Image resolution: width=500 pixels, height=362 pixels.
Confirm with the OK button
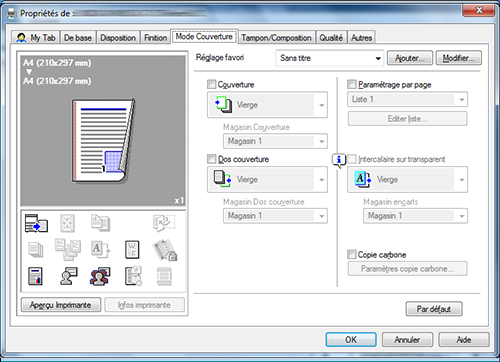click(x=351, y=340)
